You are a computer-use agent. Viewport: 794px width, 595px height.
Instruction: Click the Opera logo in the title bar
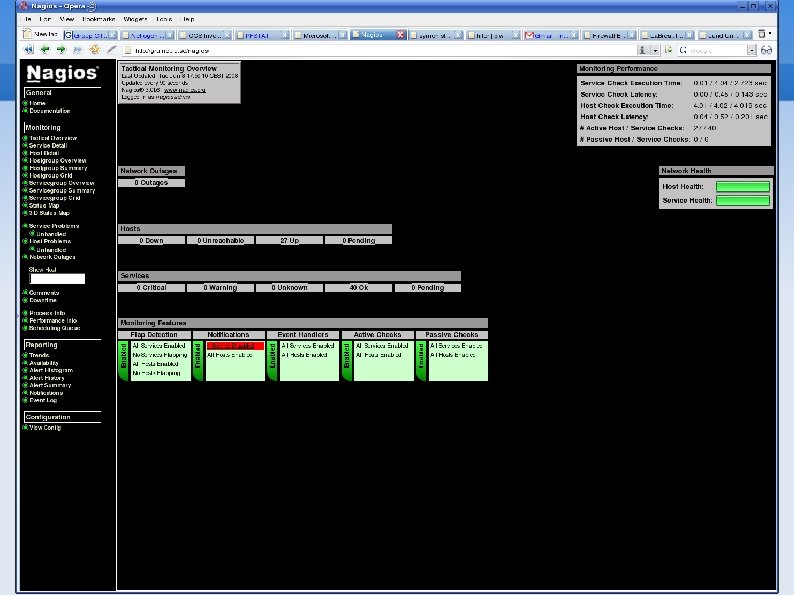(x=23, y=6)
